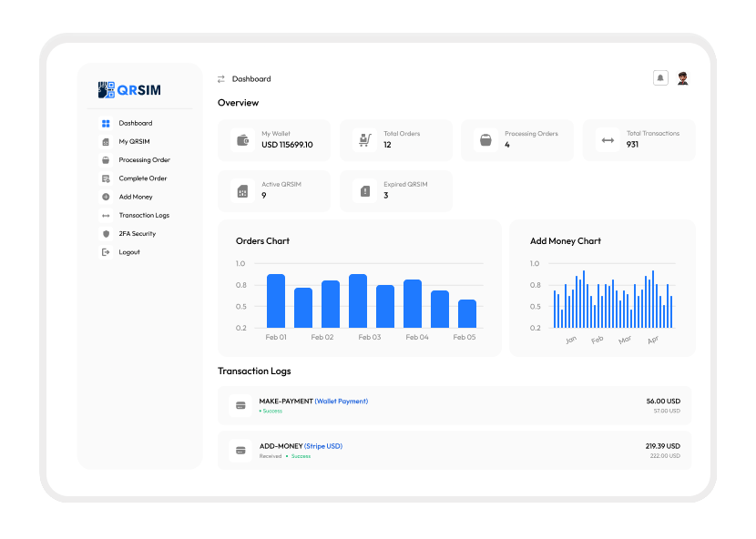Select Complete Order in the sidebar

[x=142, y=178]
